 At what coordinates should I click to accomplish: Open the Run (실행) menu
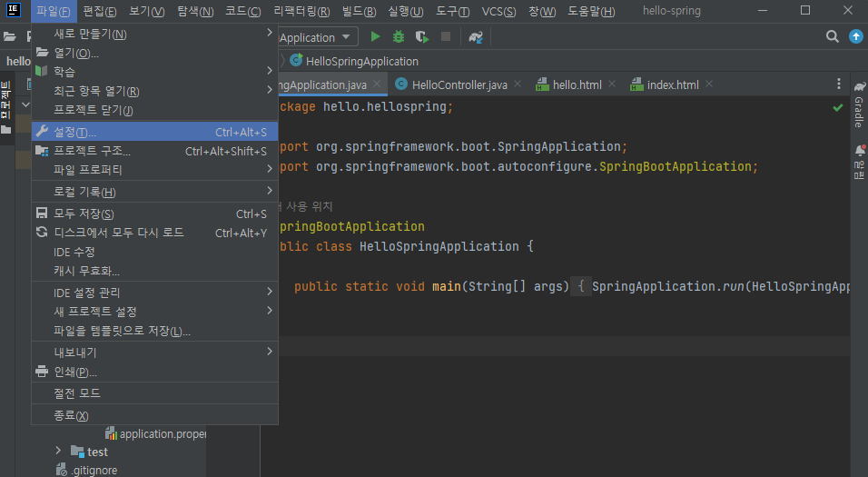[406, 11]
